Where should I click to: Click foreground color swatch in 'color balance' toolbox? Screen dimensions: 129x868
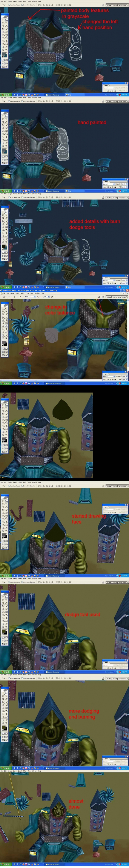pos(4,343)
